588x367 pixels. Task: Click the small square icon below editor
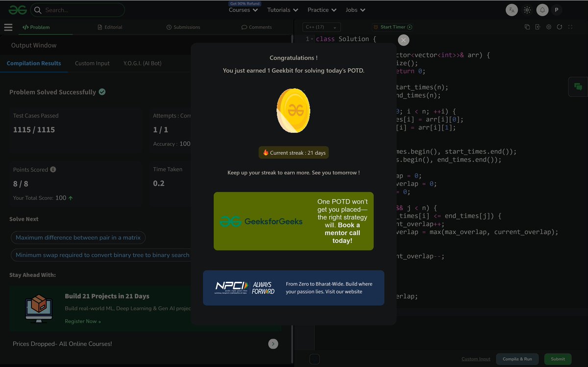(315, 359)
